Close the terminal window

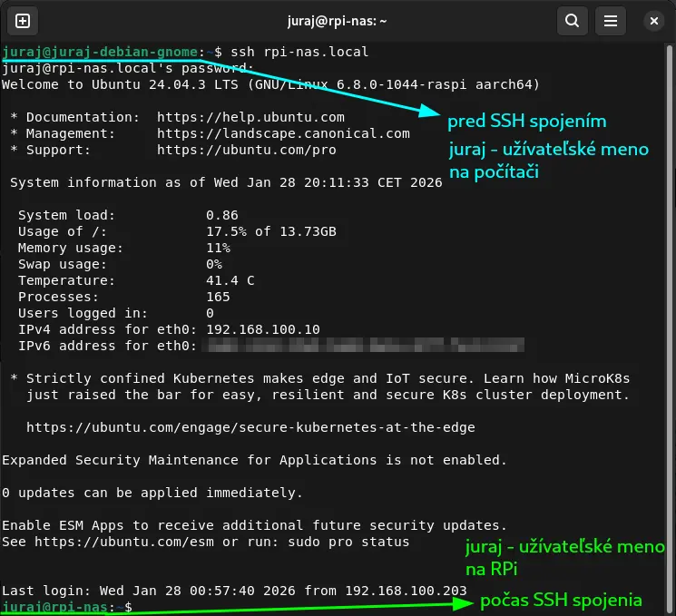(652, 20)
